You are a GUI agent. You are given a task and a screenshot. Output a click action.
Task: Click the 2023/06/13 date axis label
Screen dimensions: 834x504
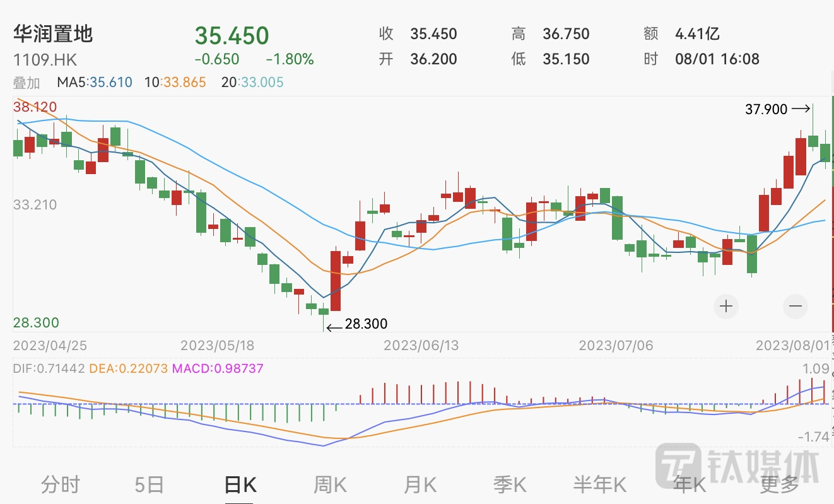[421, 346]
